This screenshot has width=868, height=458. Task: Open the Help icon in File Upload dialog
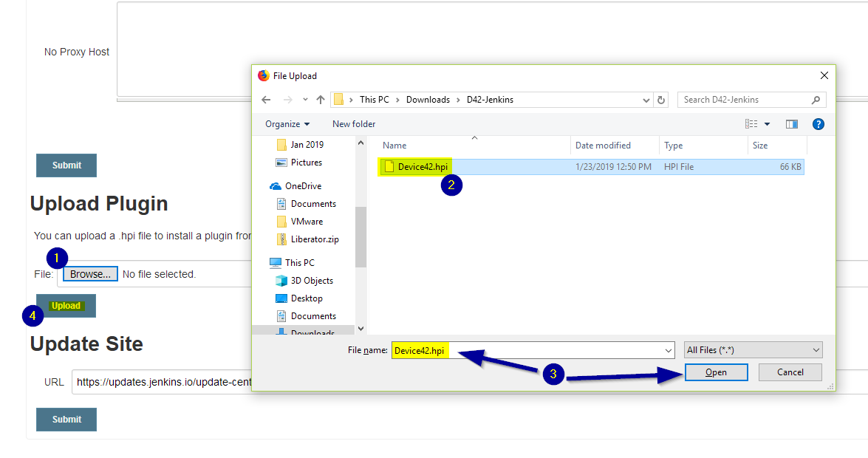pos(819,123)
